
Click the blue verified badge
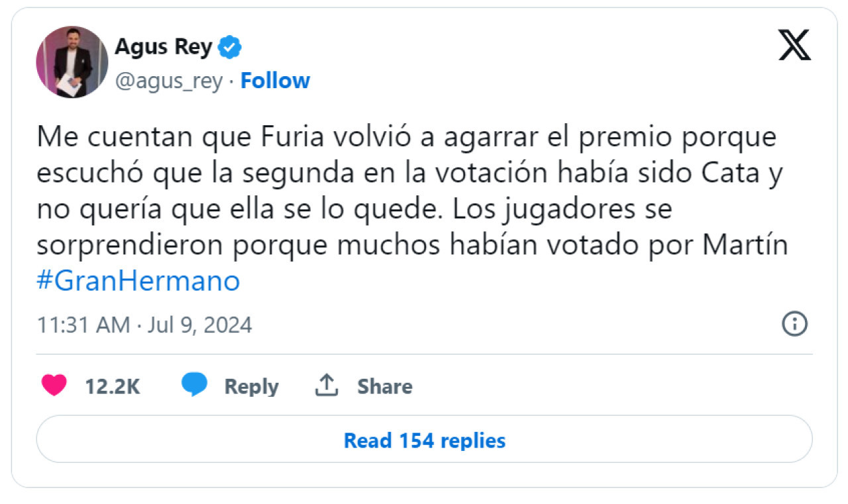pyautogui.click(x=230, y=48)
